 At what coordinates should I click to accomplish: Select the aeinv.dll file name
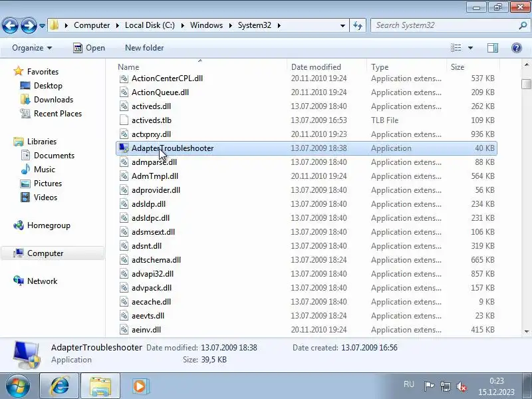146,329
